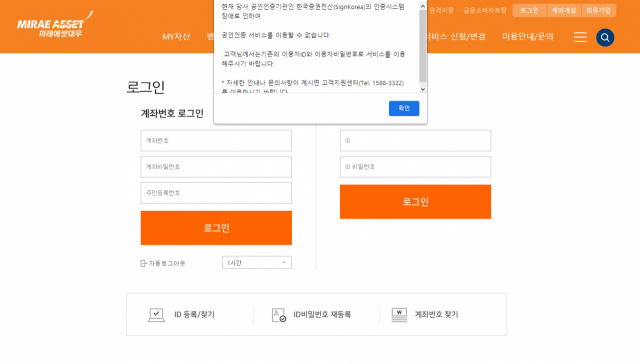Click the 자동로그아웃 label text
Screen dimensions: 640x364
point(167,263)
